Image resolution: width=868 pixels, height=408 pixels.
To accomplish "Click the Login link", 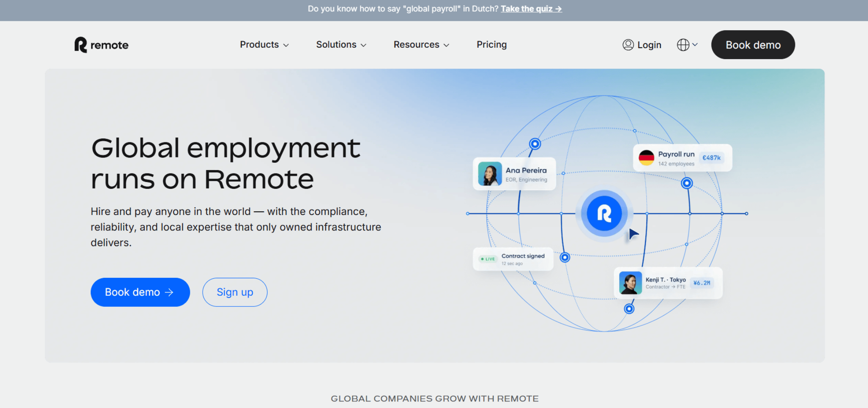I will tap(642, 45).
